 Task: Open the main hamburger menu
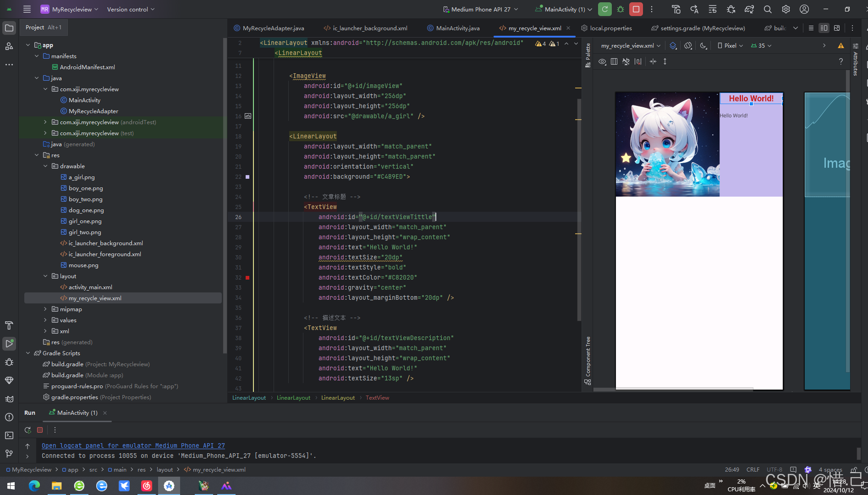tap(27, 9)
